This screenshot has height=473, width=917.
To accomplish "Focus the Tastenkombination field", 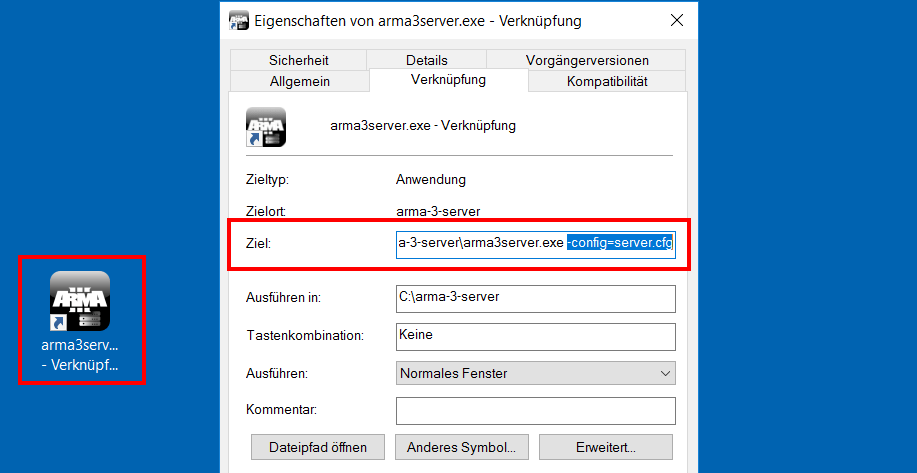I will [x=536, y=337].
